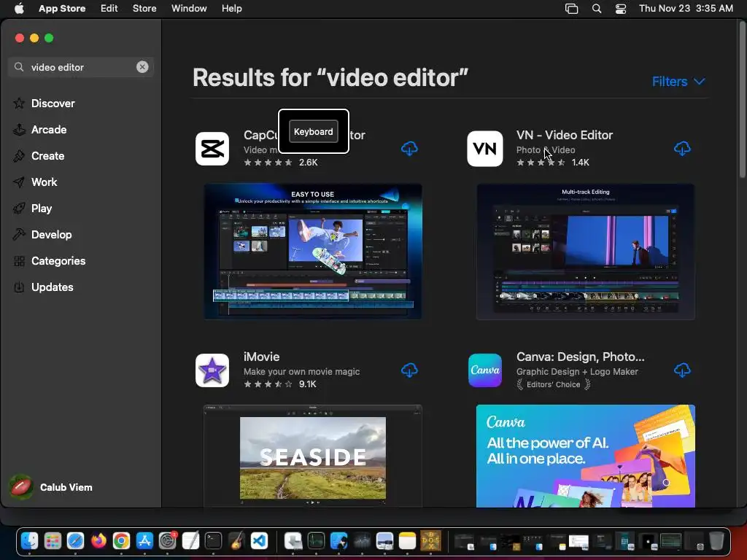Screen dimensions: 747x560
Task: Expand the Filters dropdown
Action: pyautogui.click(x=678, y=82)
